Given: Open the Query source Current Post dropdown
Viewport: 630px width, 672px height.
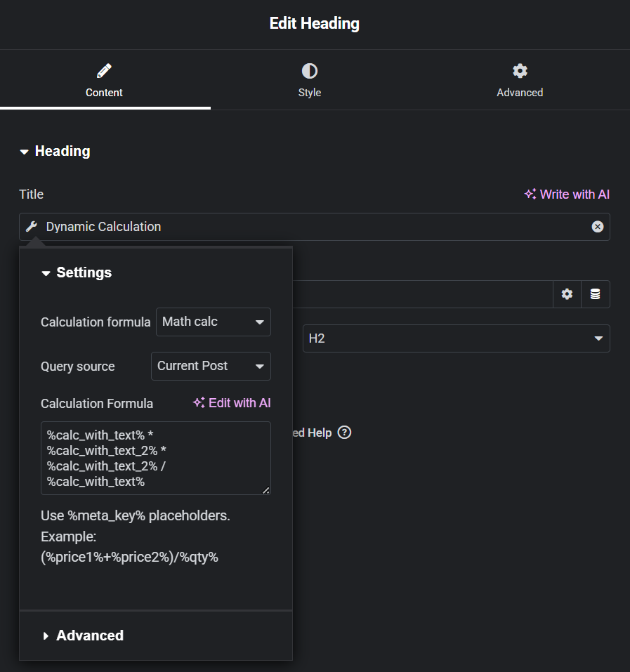Looking at the screenshot, I should [211, 366].
